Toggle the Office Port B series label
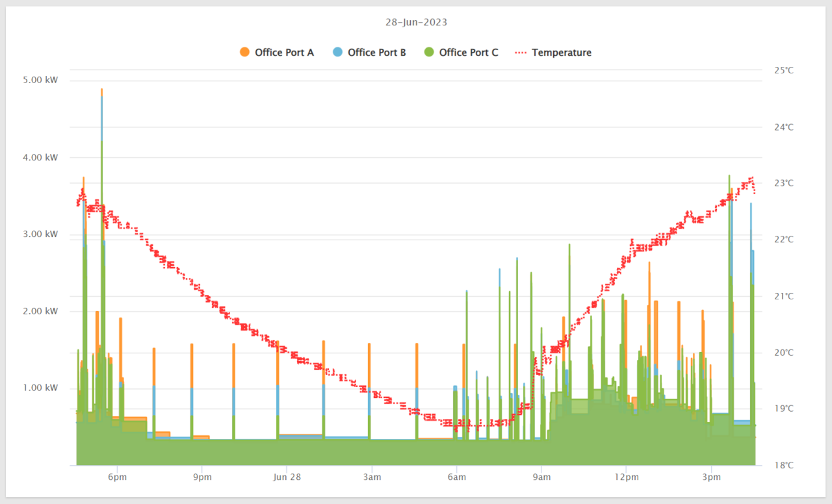832x504 pixels. click(x=376, y=53)
